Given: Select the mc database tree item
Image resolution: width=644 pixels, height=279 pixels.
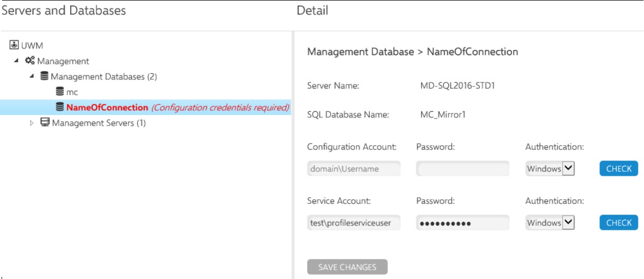Looking at the screenshot, I should tap(72, 92).
